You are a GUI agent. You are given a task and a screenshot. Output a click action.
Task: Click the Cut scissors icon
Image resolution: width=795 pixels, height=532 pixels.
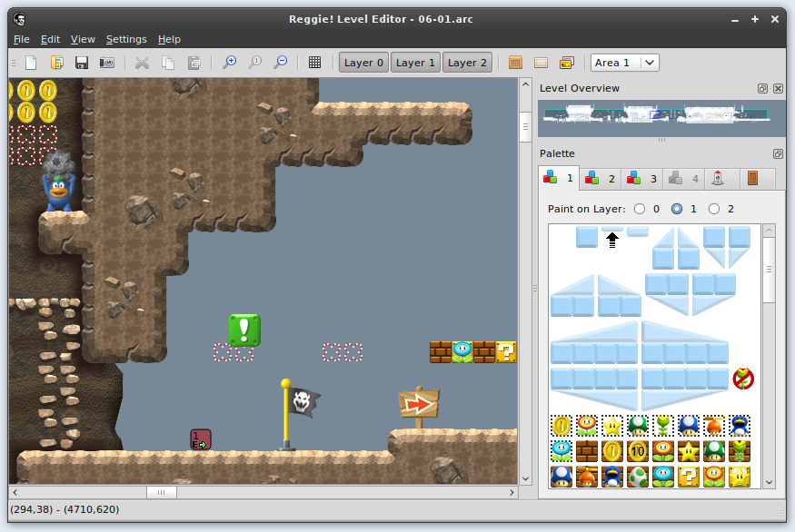pos(142,63)
